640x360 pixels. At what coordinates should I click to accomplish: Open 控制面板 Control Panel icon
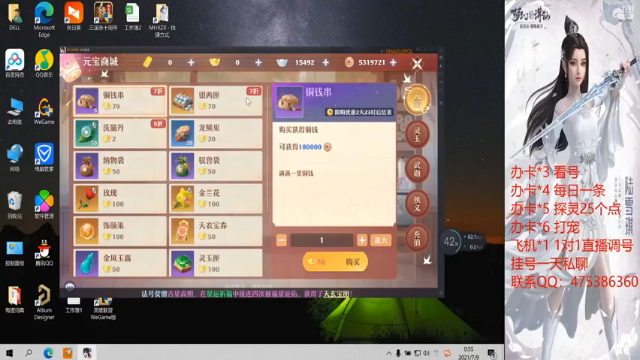15,253
